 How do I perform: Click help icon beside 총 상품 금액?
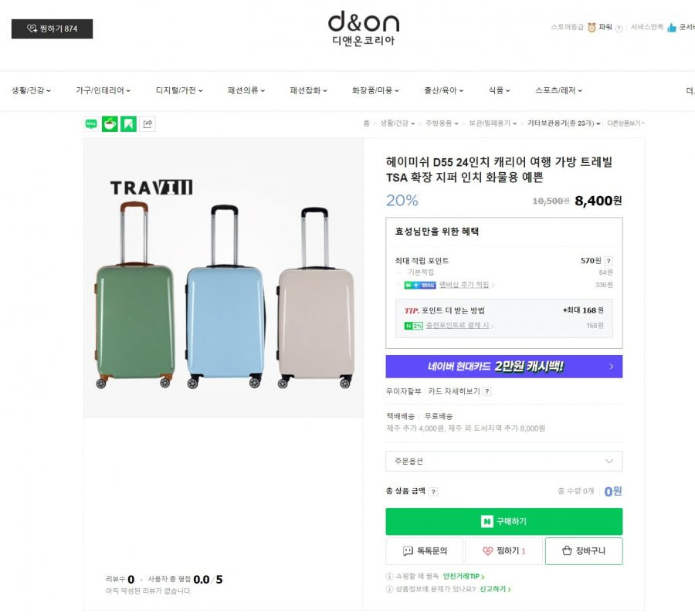pyautogui.click(x=433, y=492)
